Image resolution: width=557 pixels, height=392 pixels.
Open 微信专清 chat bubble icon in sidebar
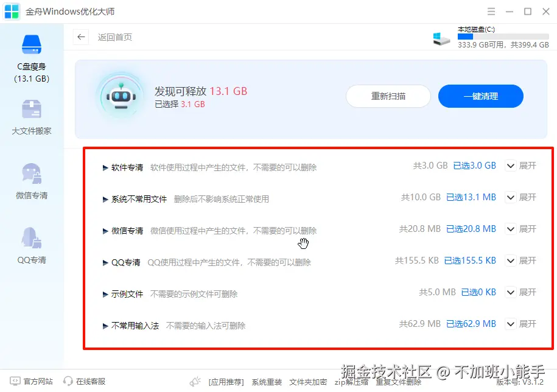[x=32, y=173]
